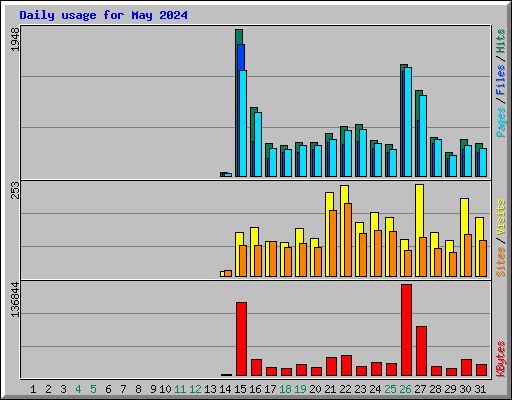Screen dimensions: 512x400
Task: Click day label 11 on the axis
Action: click(x=180, y=389)
